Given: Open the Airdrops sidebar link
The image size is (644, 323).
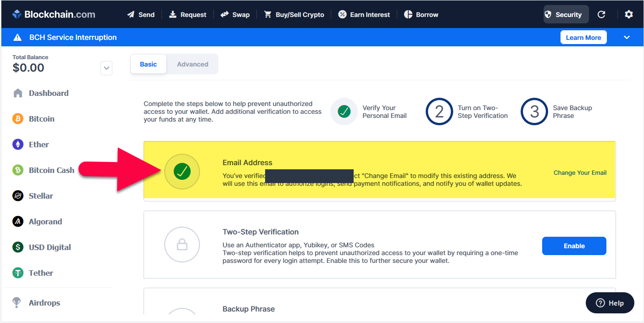Looking at the screenshot, I should point(44,303).
